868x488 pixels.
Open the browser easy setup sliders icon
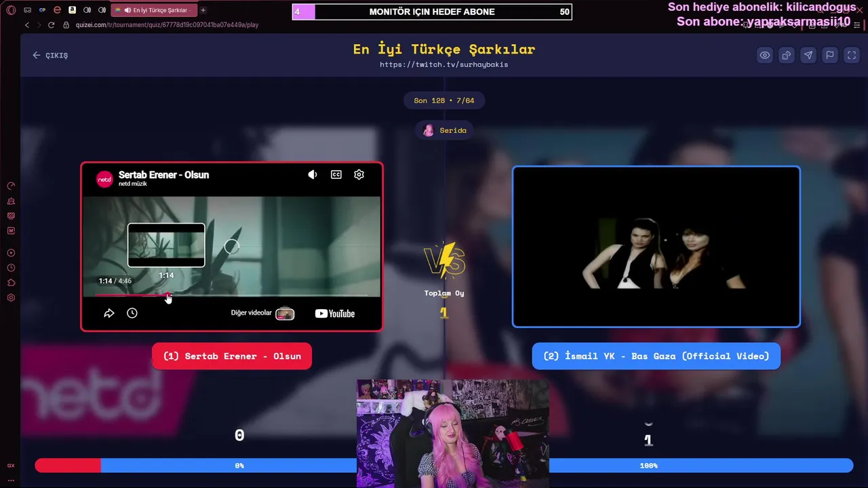point(856,25)
